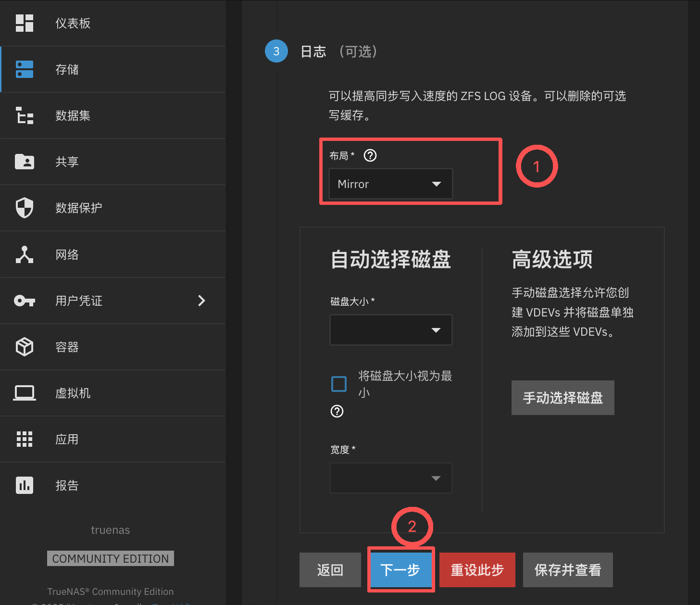Image resolution: width=700 pixels, height=605 pixels.
Task: Open the 布局 Mirror dropdown
Action: pos(390,184)
